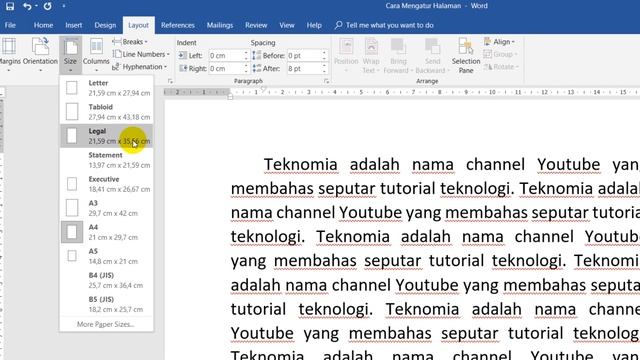The height and width of the screenshot is (360, 640).
Task: Choose Legal paper size
Action: click(x=107, y=136)
